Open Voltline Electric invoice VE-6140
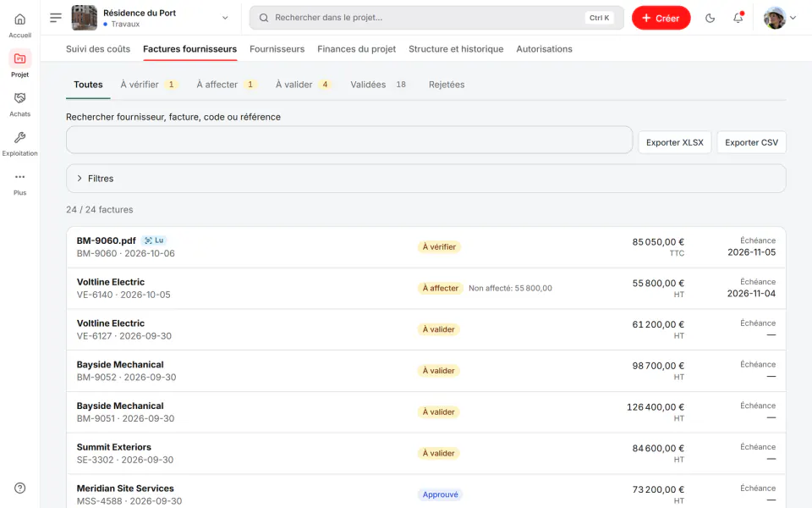 (x=425, y=288)
